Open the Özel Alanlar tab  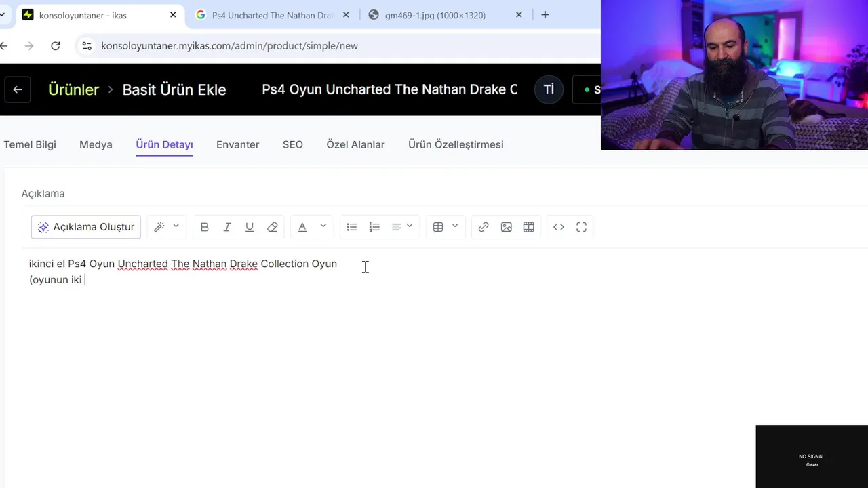point(355,144)
